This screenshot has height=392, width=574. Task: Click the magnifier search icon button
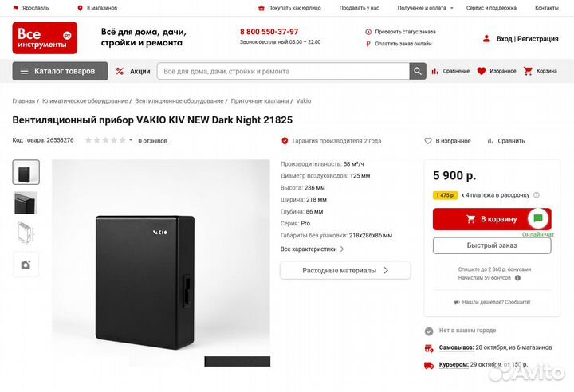[418, 71]
